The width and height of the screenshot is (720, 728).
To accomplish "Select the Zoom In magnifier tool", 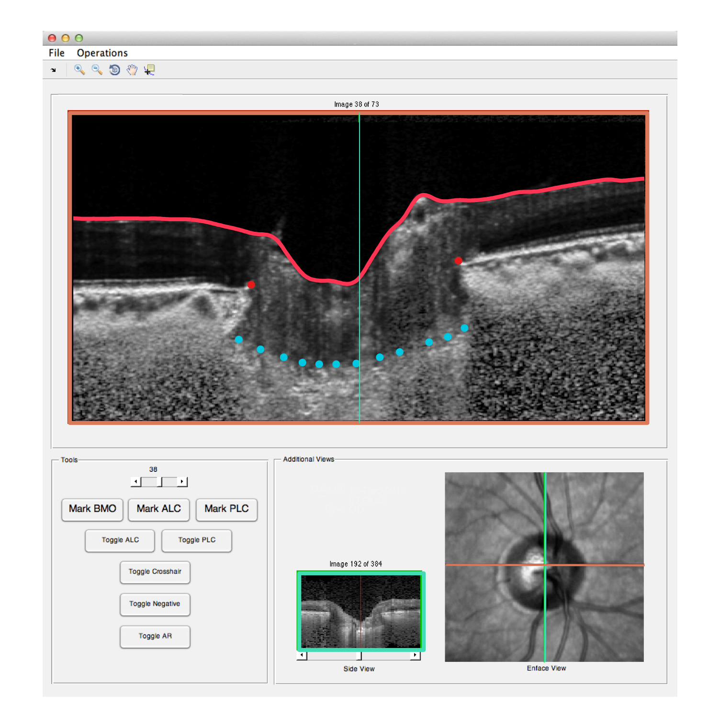I will (79, 70).
